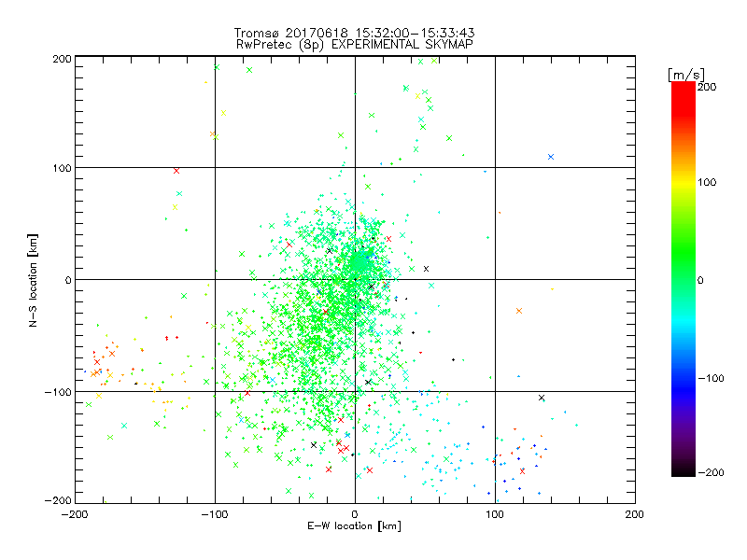Click the yellow band of the colorbar near 100
The height and width of the screenshot is (560, 747).
click(684, 182)
